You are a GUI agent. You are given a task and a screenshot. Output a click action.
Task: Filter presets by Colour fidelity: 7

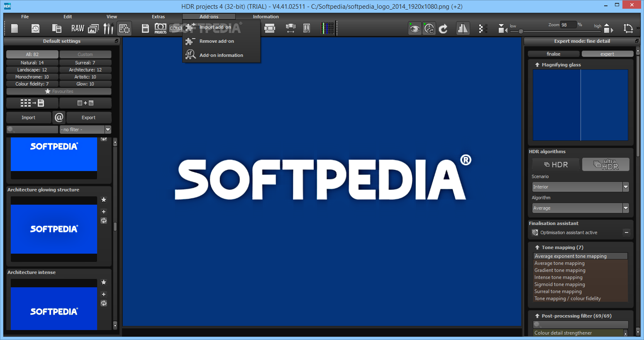click(x=32, y=84)
